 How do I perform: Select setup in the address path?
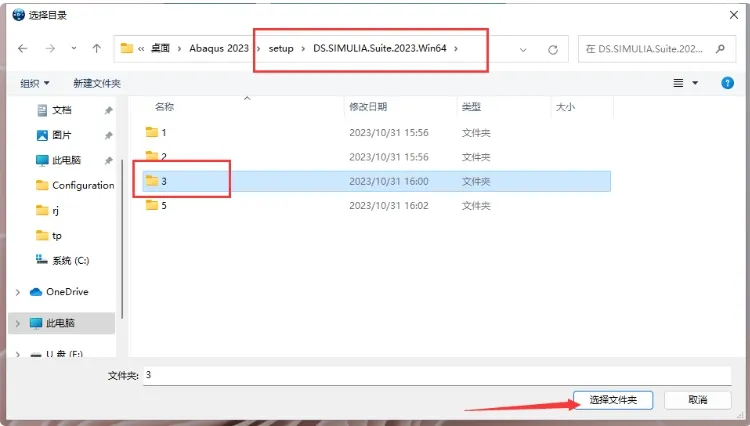pos(281,48)
